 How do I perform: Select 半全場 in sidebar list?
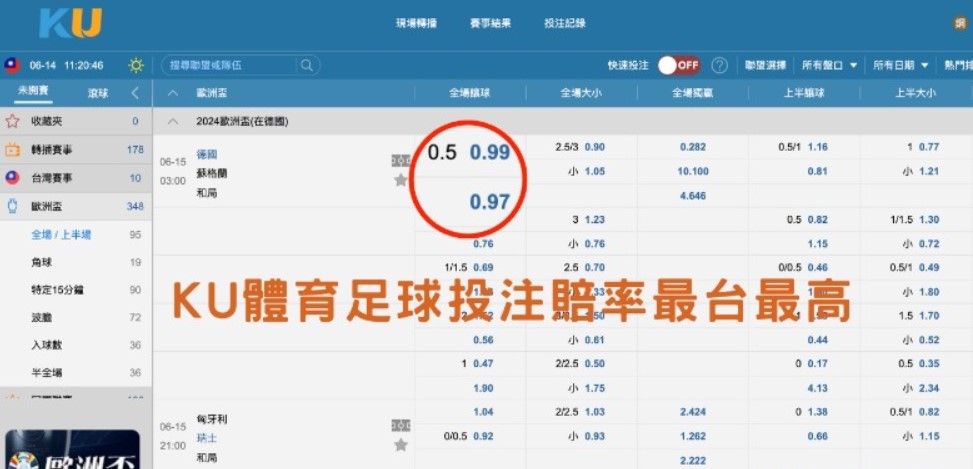pyautogui.click(x=47, y=373)
